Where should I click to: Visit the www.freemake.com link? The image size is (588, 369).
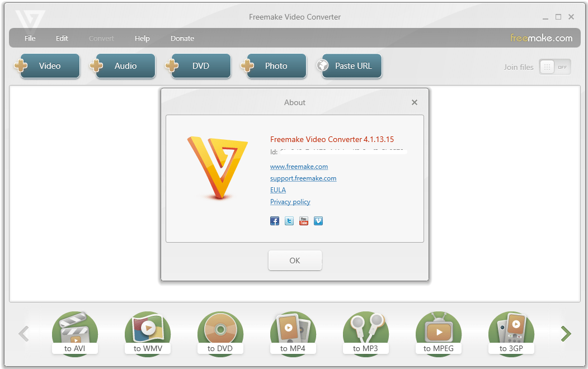click(299, 167)
